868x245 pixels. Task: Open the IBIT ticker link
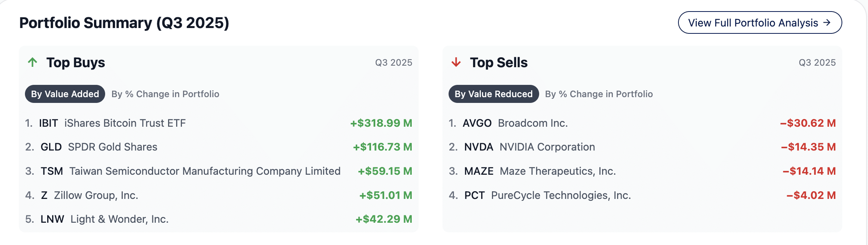pos(48,123)
